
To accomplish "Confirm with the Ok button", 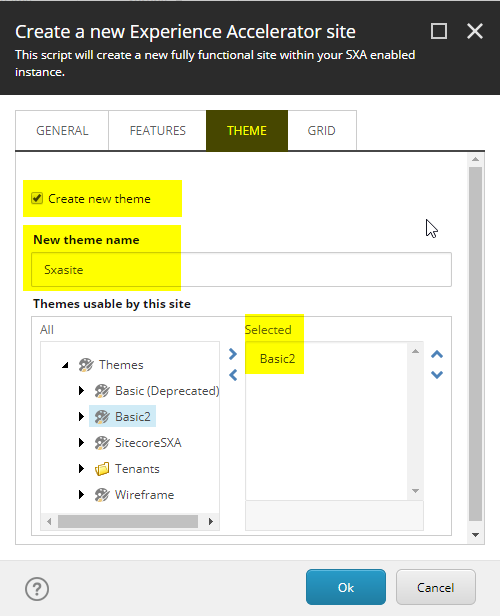I will (346, 587).
